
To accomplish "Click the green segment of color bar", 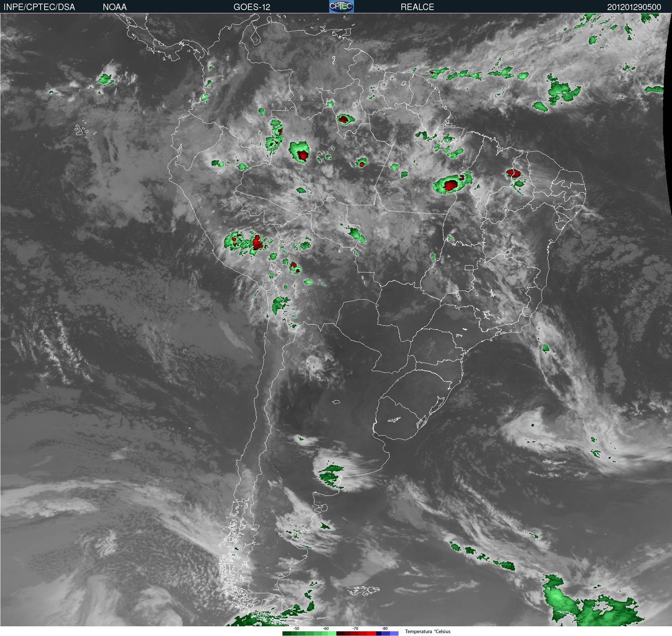I will pos(309,633).
